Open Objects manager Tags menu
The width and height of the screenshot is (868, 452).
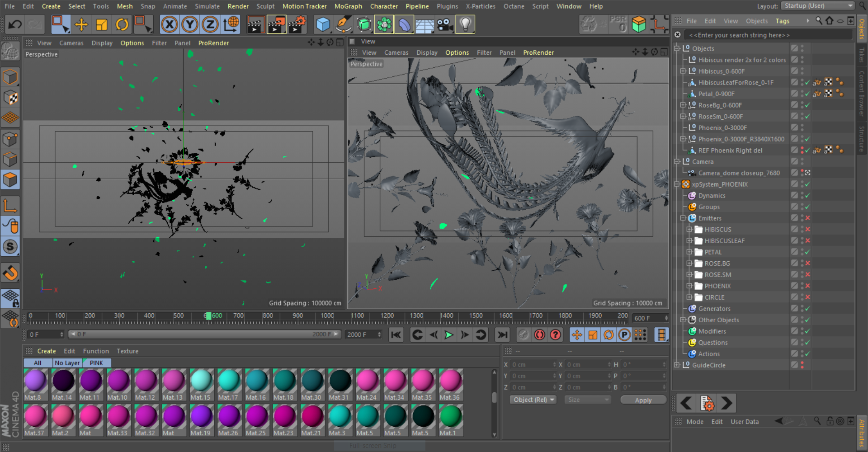(782, 21)
